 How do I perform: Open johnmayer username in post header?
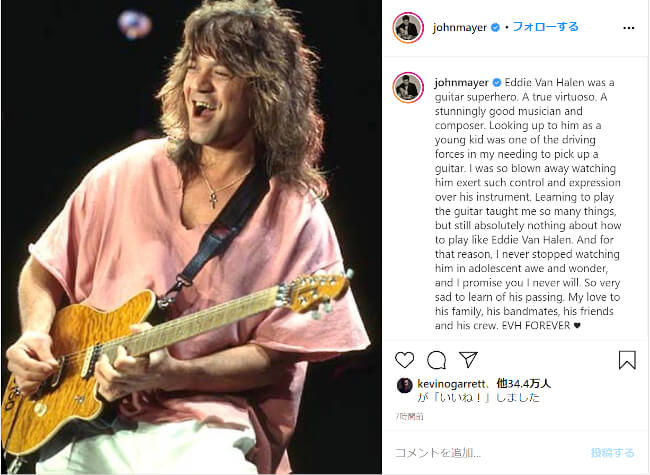459,27
